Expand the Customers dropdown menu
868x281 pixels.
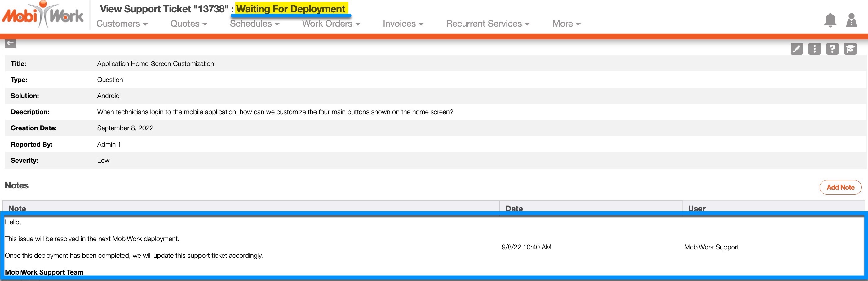point(122,24)
